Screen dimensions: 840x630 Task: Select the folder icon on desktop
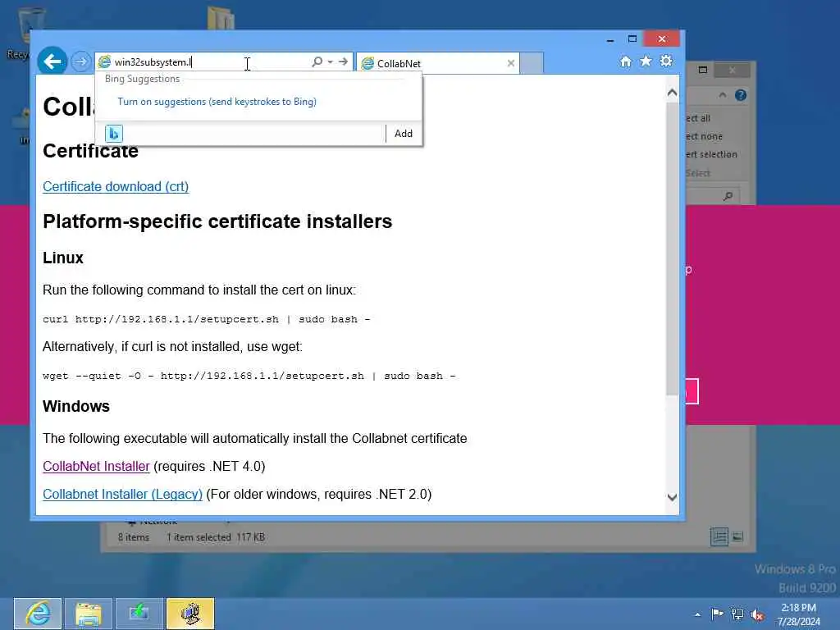(x=221, y=18)
